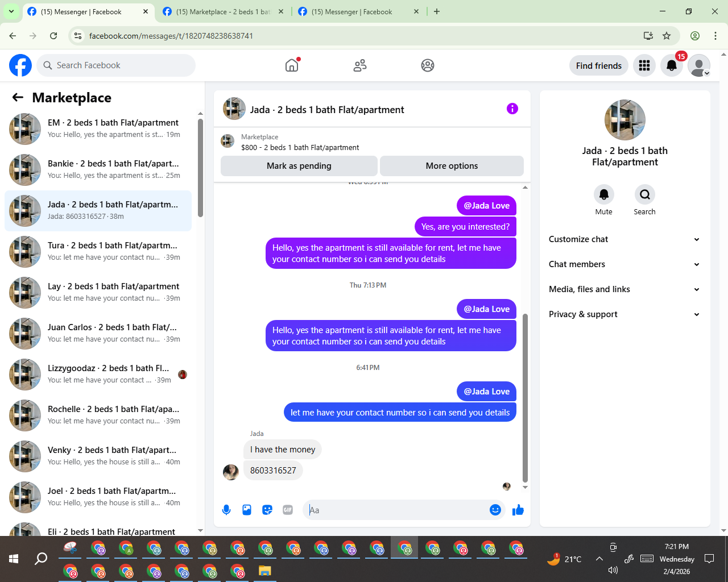Expand the Privacy & support section

[624, 314]
